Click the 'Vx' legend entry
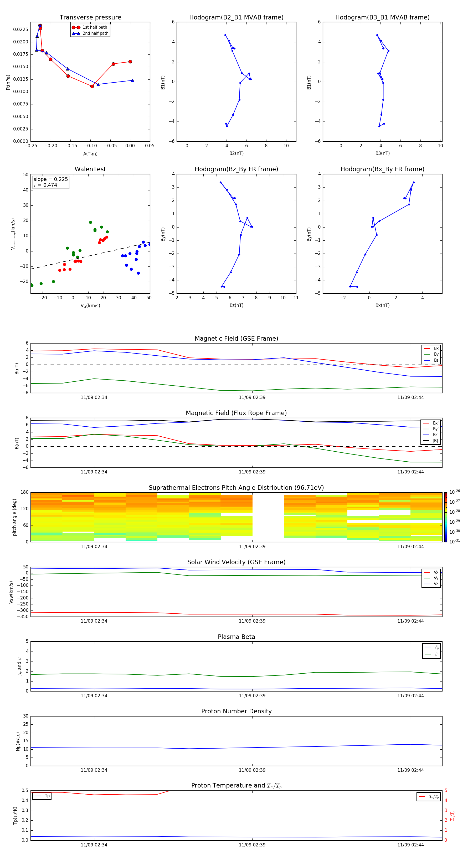 pyautogui.click(x=431, y=572)
